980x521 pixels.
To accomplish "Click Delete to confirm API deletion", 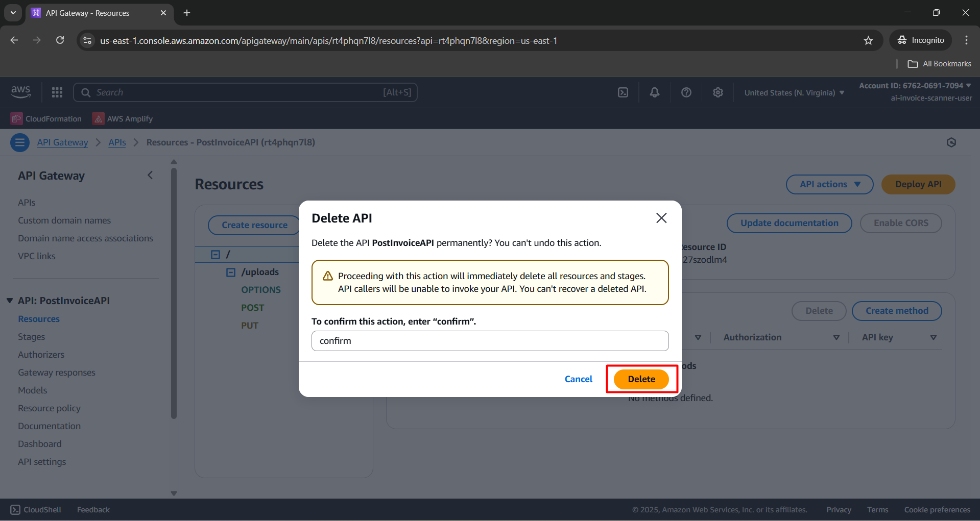I will coord(641,379).
